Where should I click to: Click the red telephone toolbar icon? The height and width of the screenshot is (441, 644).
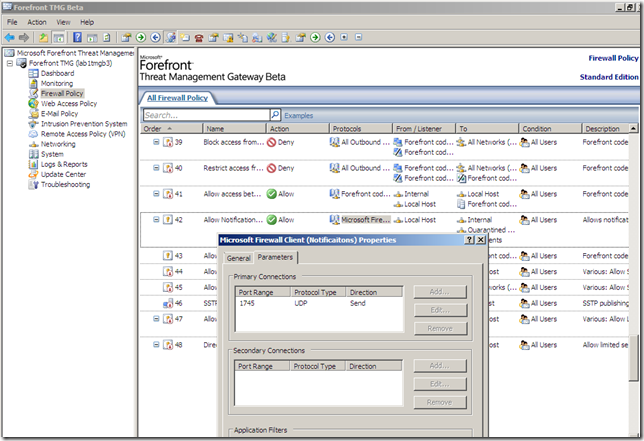199,38
